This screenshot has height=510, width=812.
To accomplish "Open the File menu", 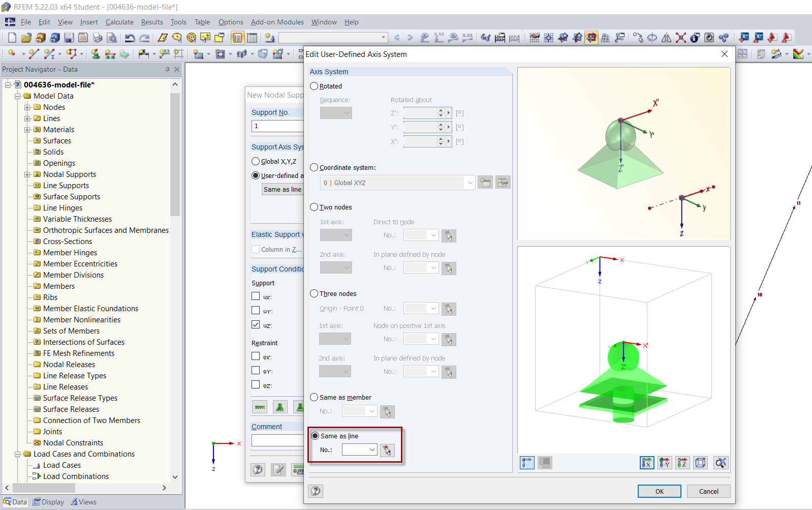I will tap(25, 22).
